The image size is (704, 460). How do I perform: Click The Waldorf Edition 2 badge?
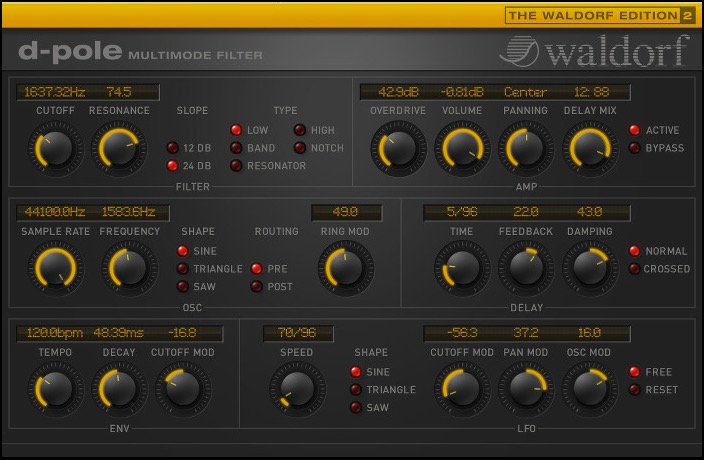click(600, 16)
